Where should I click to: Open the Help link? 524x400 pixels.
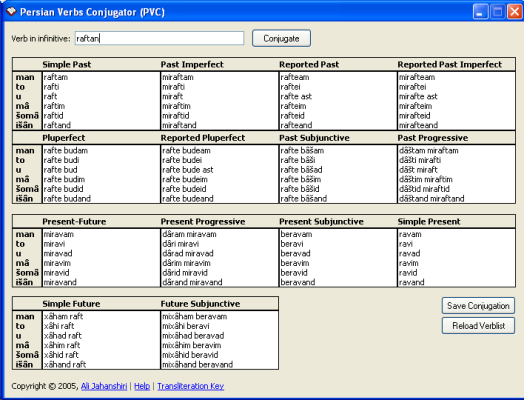click(x=142, y=386)
